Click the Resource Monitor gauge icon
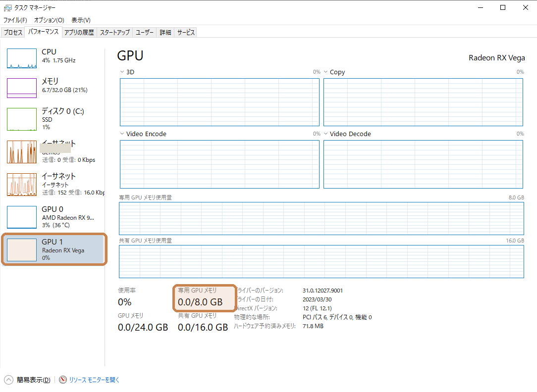This screenshot has height=392, width=537. click(63, 380)
